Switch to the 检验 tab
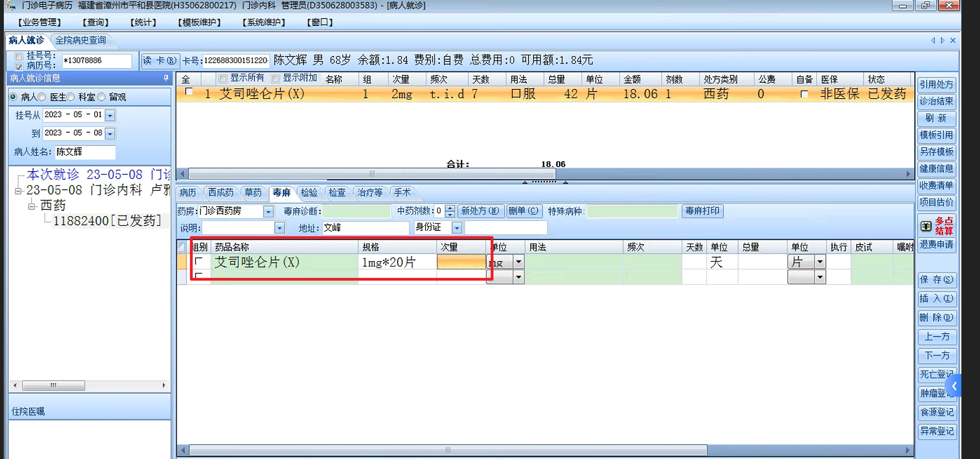 tap(310, 192)
